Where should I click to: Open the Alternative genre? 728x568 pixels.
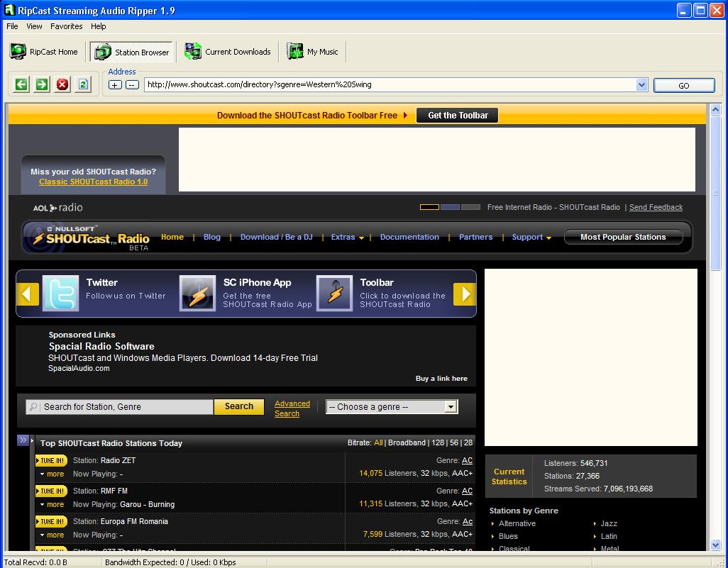click(517, 523)
